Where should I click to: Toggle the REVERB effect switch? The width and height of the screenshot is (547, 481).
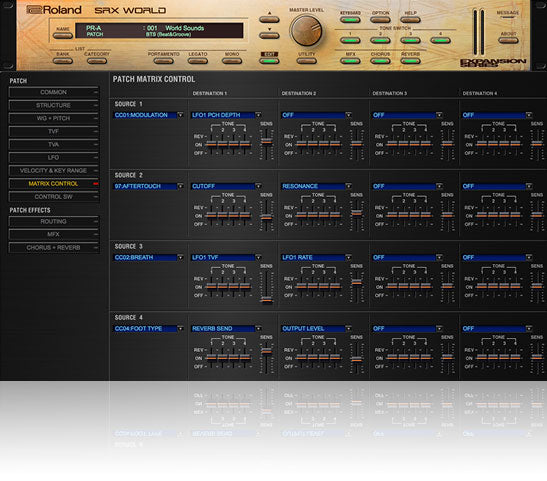click(x=410, y=61)
